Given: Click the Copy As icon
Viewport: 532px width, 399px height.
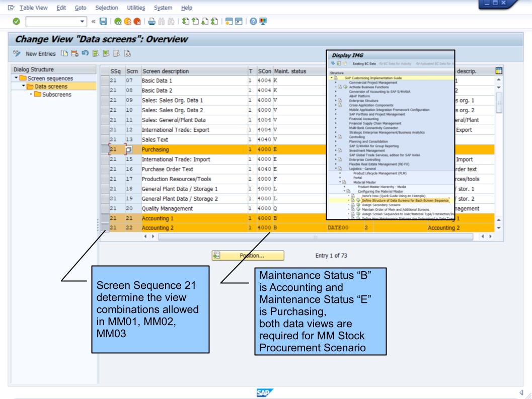Looking at the screenshot, I should coord(64,53).
